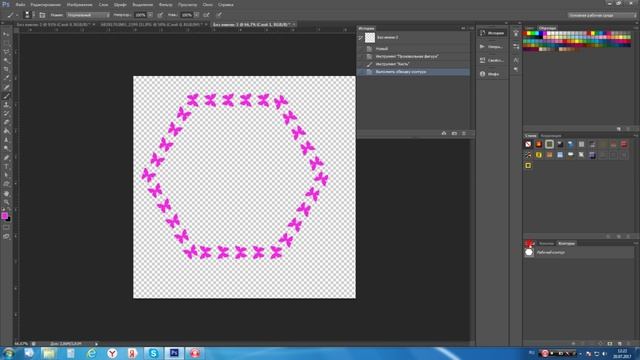Create new document from current history state
The width and height of the screenshot is (640, 360).
click(444, 133)
